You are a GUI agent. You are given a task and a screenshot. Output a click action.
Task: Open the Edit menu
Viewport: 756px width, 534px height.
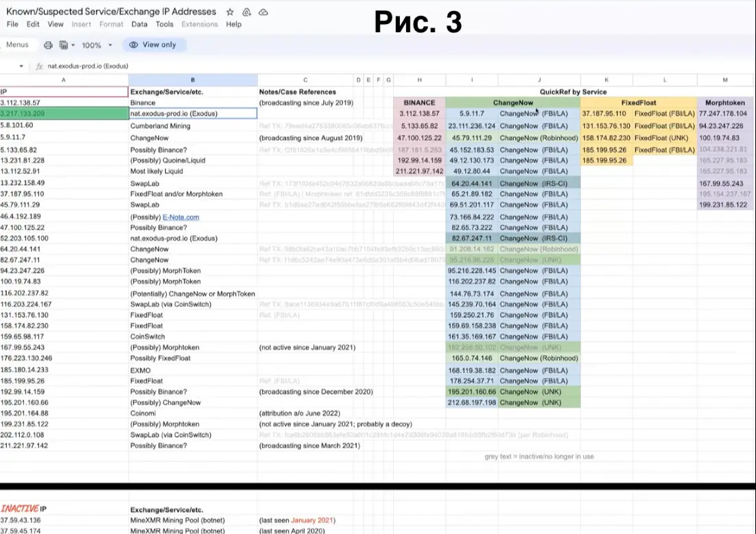click(33, 24)
